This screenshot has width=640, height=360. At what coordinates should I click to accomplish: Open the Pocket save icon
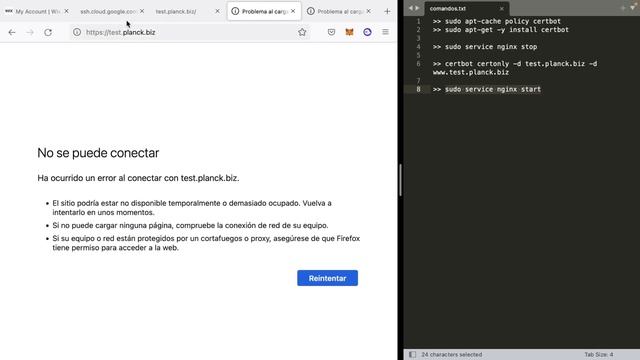331,32
